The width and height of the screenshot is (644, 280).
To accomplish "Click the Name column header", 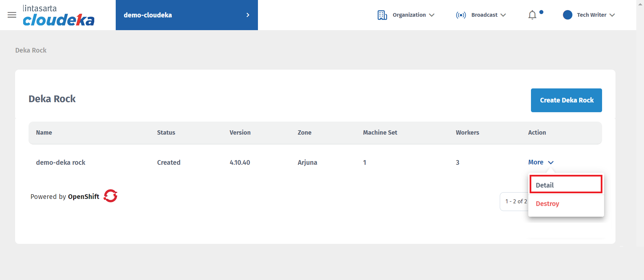I will [44, 133].
